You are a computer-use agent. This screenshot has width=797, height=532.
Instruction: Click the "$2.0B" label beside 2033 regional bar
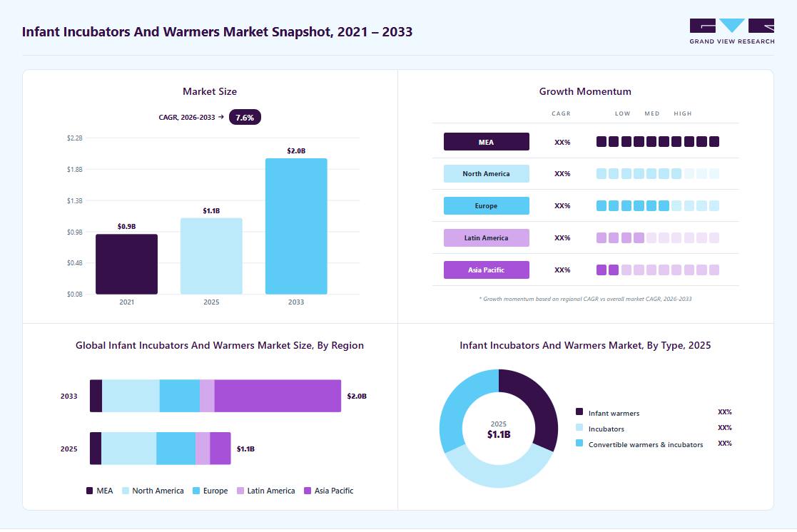click(357, 397)
